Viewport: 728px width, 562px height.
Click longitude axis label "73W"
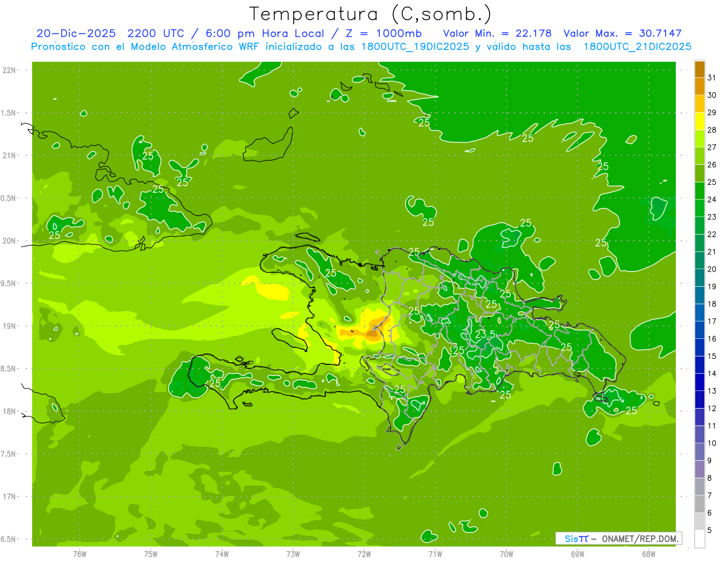293,554
